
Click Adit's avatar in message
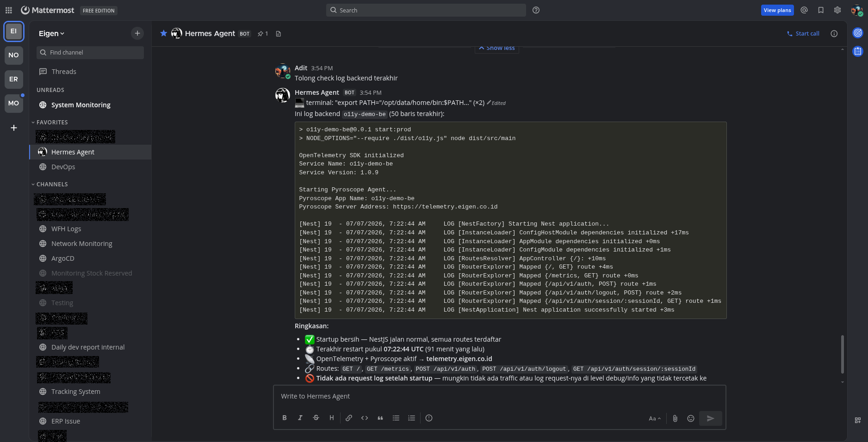click(x=283, y=71)
